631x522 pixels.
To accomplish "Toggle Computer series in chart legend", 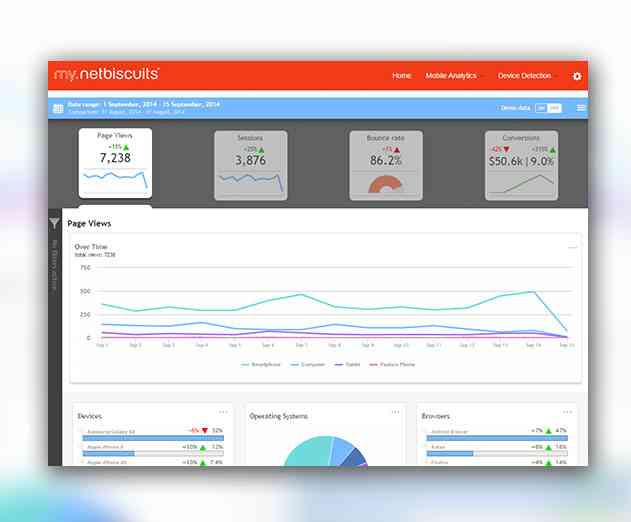I will tap(307, 364).
